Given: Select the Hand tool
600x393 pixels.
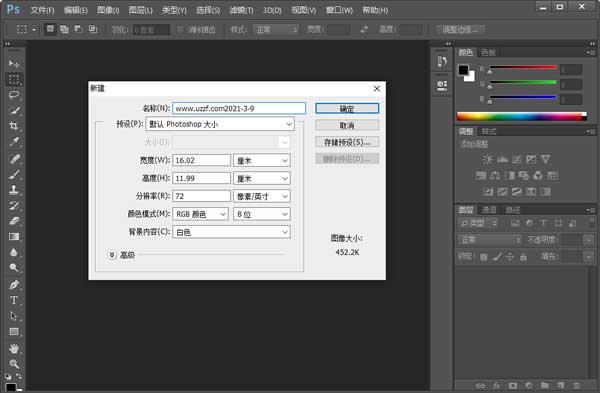Looking at the screenshot, I should pyautogui.click(x=14, y=348).
